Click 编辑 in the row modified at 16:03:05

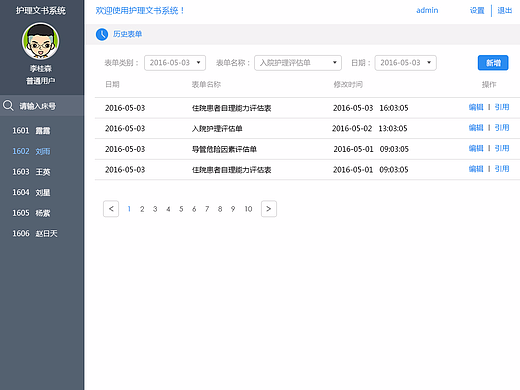pos(476,107)
